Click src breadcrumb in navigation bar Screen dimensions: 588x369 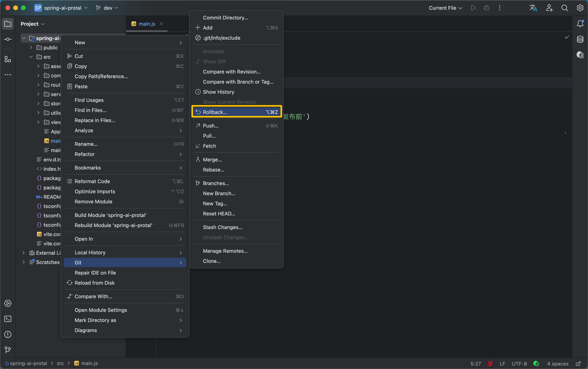point(60,363)
